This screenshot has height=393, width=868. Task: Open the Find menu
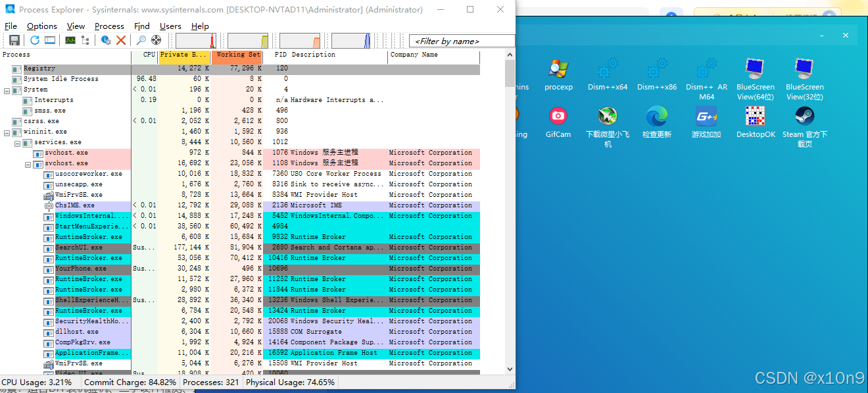(142, 26)
